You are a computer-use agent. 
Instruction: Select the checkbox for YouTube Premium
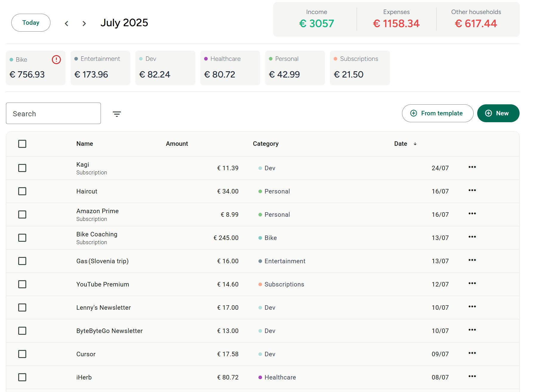pyautogui.click(x=22, y=284)
